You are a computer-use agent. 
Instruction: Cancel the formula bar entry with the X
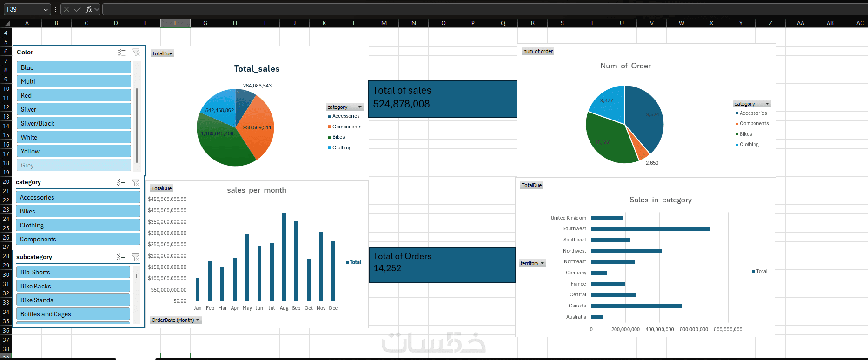tap(66, 9)
